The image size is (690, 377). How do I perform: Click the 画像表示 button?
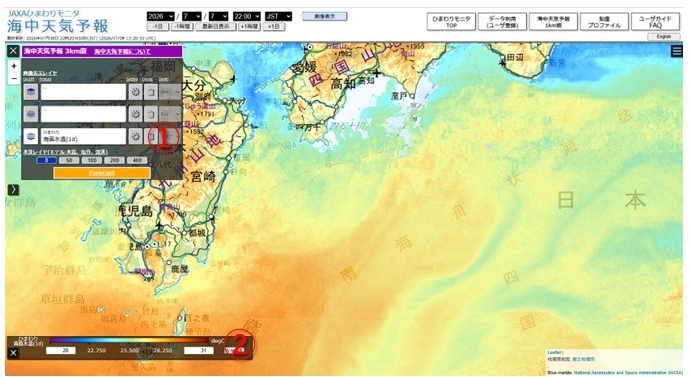click(x=325, y=16)
